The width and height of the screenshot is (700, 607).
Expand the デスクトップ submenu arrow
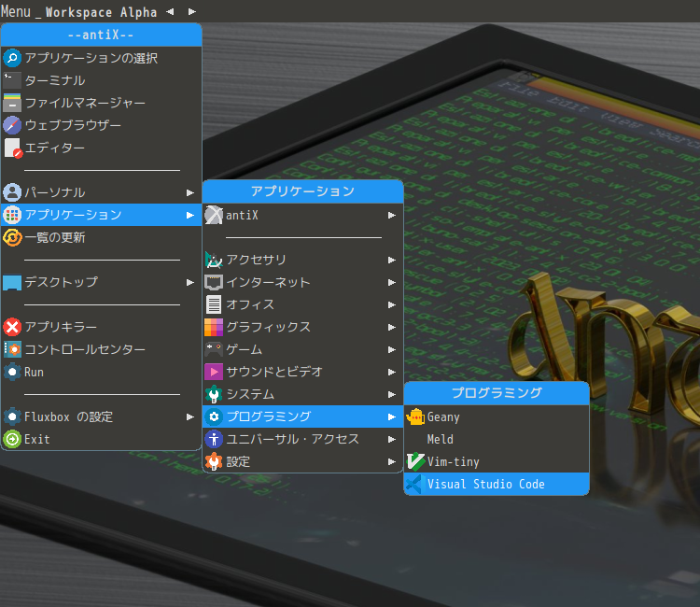(190, 282)
